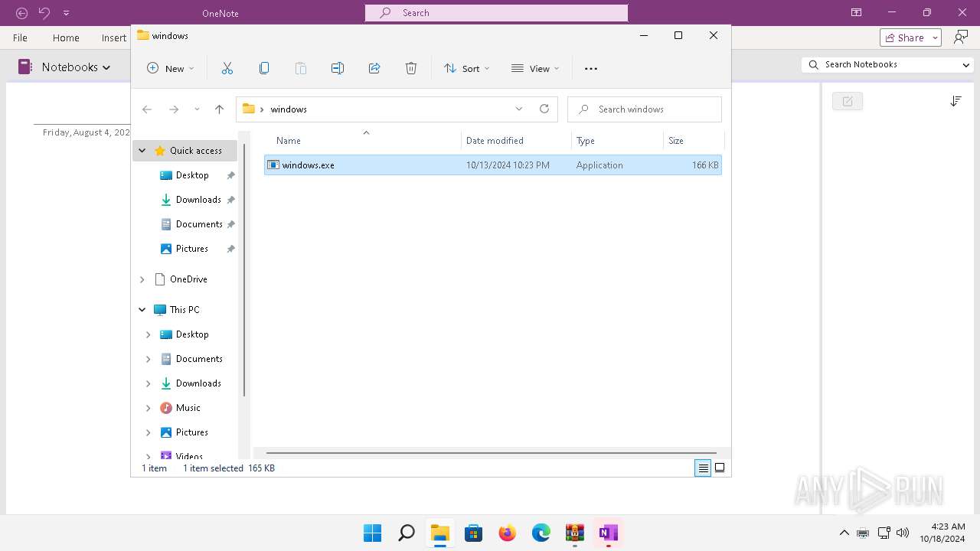Viewport: 980px width, 551px height.
Task: Select pinned Pictures in Quick access
Action: (x=192, y=249)
